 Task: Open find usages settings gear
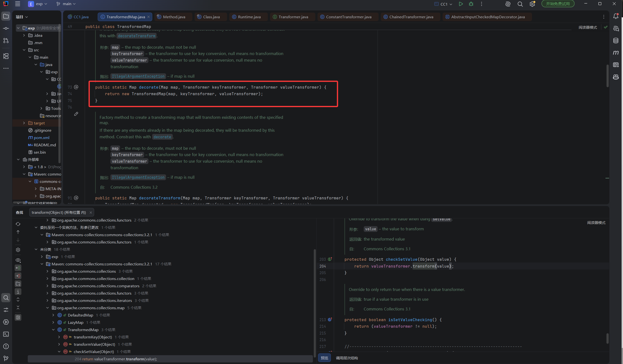click(x=18, y=250)
